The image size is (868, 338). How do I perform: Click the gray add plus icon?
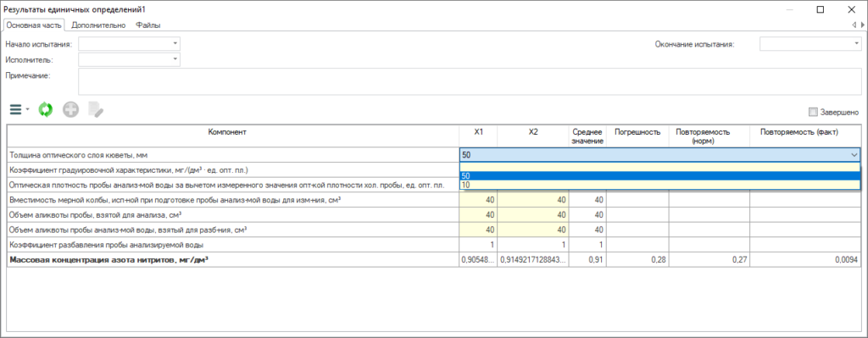click(x=70, y=110)
